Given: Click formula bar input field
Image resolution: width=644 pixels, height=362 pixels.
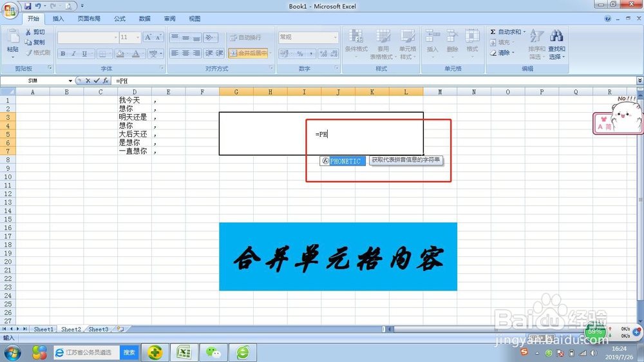Looking at the screenshot, I should (x=374, y=81).
